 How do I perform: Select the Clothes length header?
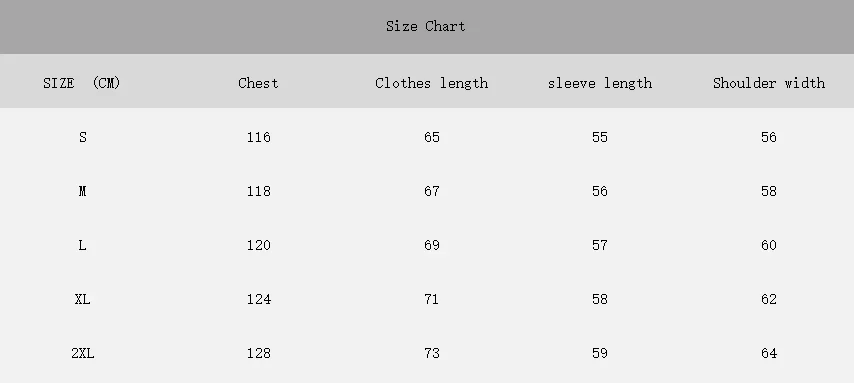click(x=431, y=83)
